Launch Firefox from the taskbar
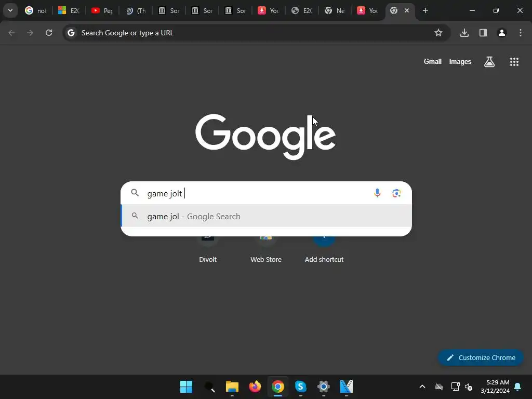Viewport: 532px width, 399px height. pyautogui.click(x=255, y=387)
